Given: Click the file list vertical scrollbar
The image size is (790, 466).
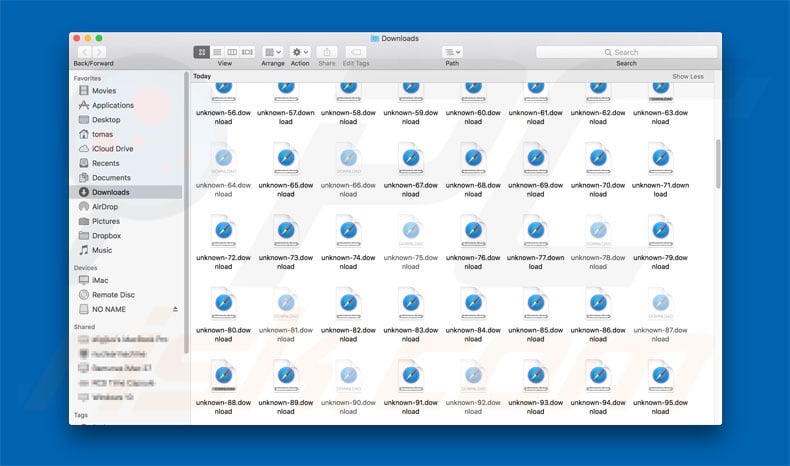Looking at the screenshot, I should [x=718, y=164].
